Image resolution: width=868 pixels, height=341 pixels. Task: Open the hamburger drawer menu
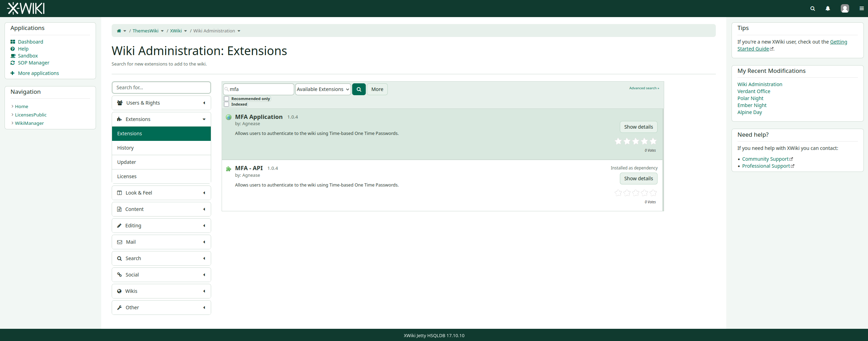[861, 8]
